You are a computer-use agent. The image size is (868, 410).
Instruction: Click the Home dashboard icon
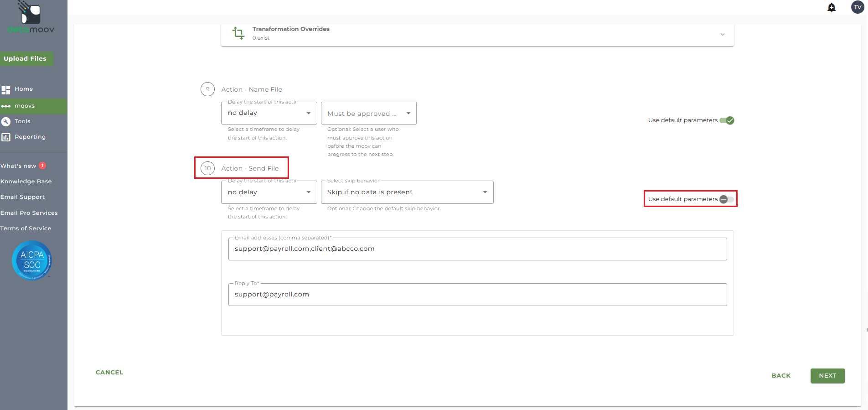tap(6, 89)
